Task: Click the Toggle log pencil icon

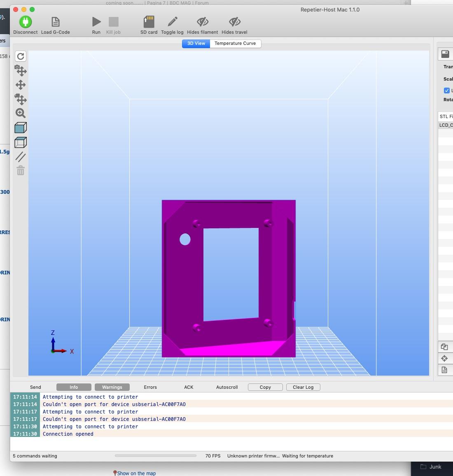Action: 172,22
